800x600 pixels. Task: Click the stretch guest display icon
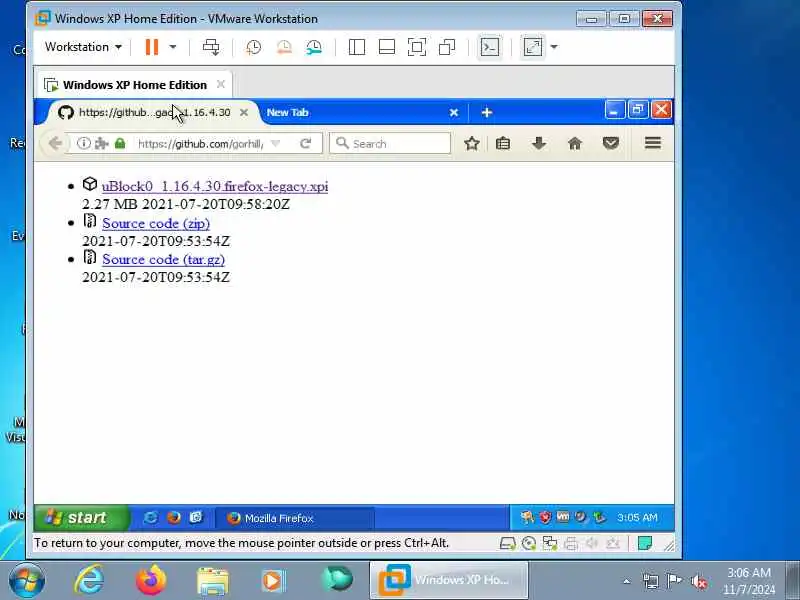(x=533, y=47)
